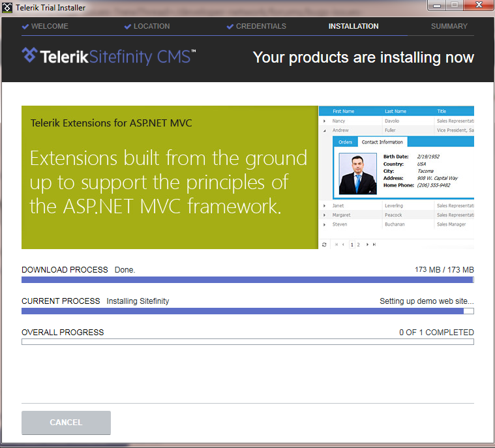Minimize the Telerik Trial Installer window
The image size is (495, 448).
click(x=437, y=6)
